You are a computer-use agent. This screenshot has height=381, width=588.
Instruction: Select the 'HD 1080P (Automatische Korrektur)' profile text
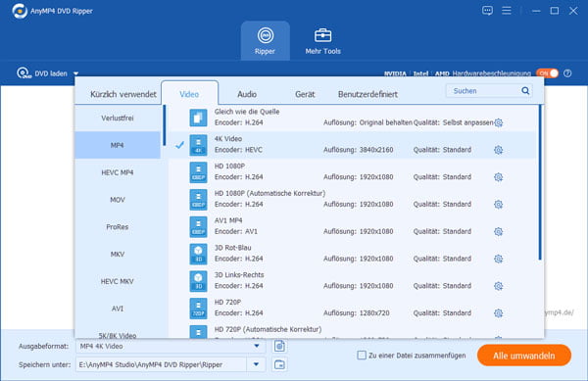click(x=269, y=193)
